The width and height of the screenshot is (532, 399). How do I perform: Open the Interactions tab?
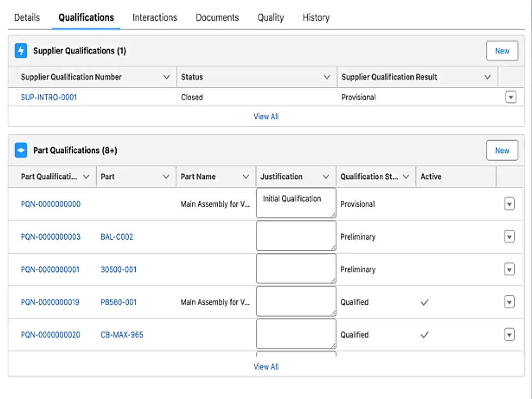[x=155, y=17]
